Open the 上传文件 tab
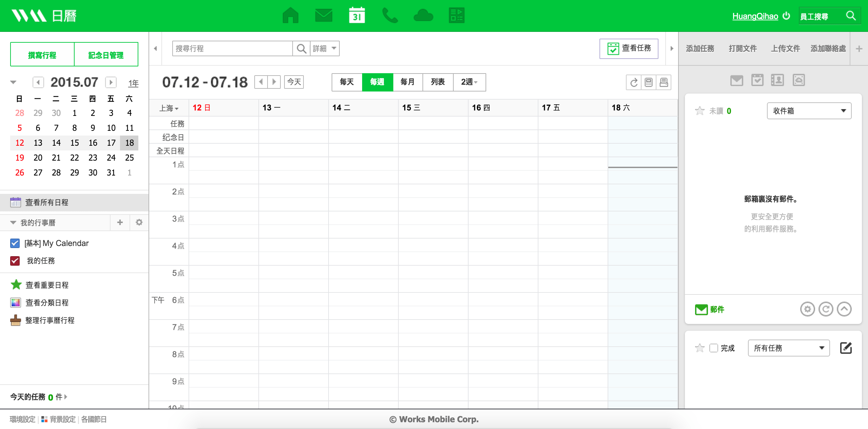 (x=785, y=49)
